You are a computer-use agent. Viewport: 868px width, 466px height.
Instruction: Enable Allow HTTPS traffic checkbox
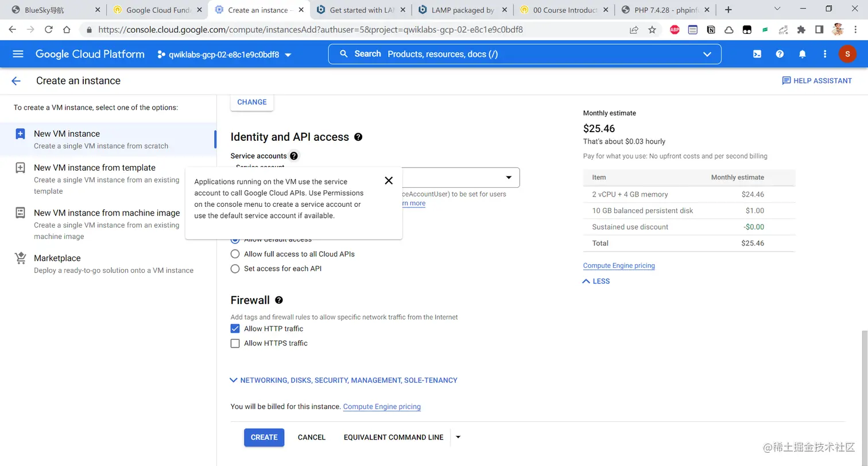point(235,344)
